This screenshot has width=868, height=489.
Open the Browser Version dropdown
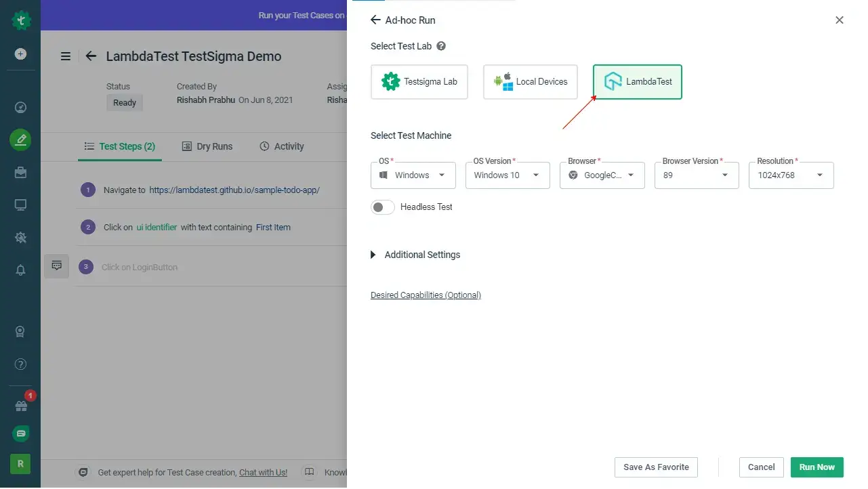[x=696, y=175]
